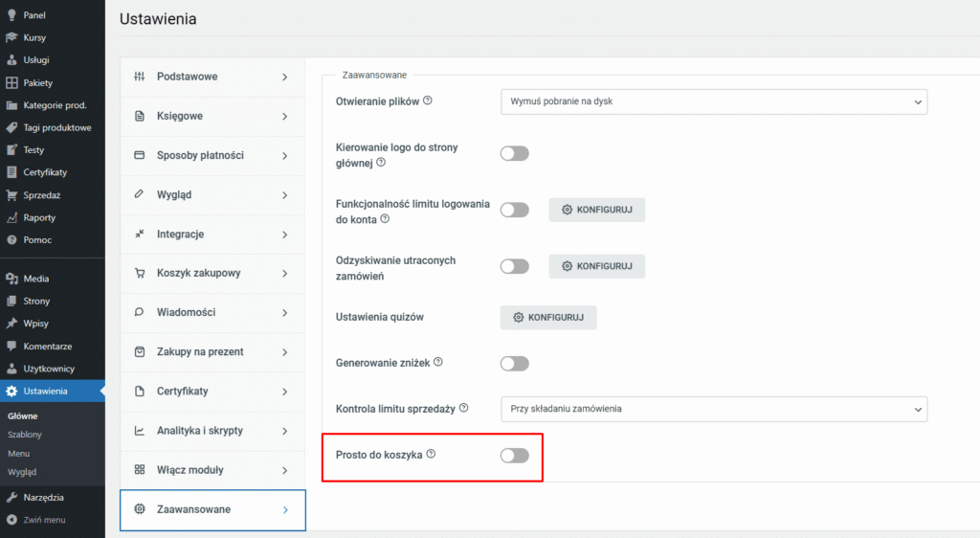
Task: Enable Funkcjonalność limitu logowania do konta switch
Action: tap(514, 210)
